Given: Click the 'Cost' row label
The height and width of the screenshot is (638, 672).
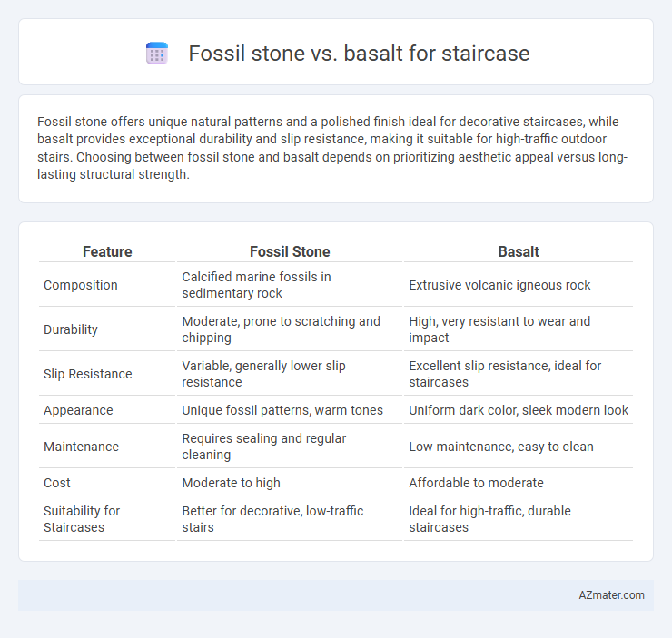Looking at the screenshot, I should (x=57, y=483).
